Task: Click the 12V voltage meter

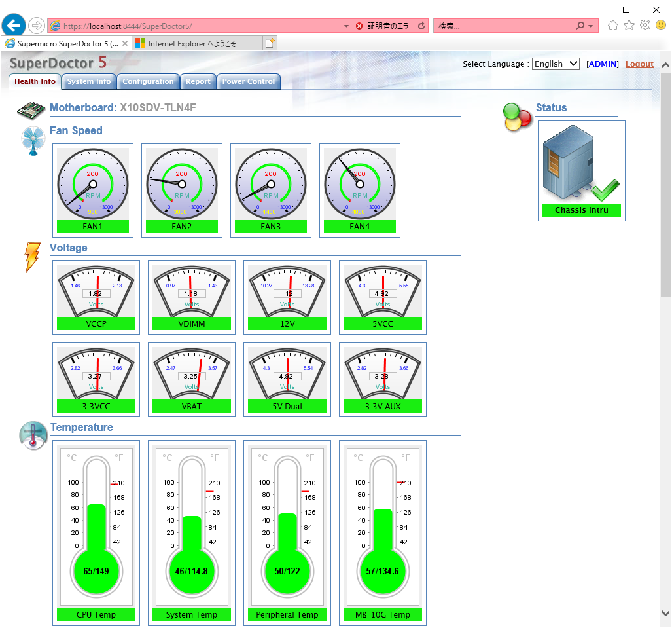Action: point(287,291)
